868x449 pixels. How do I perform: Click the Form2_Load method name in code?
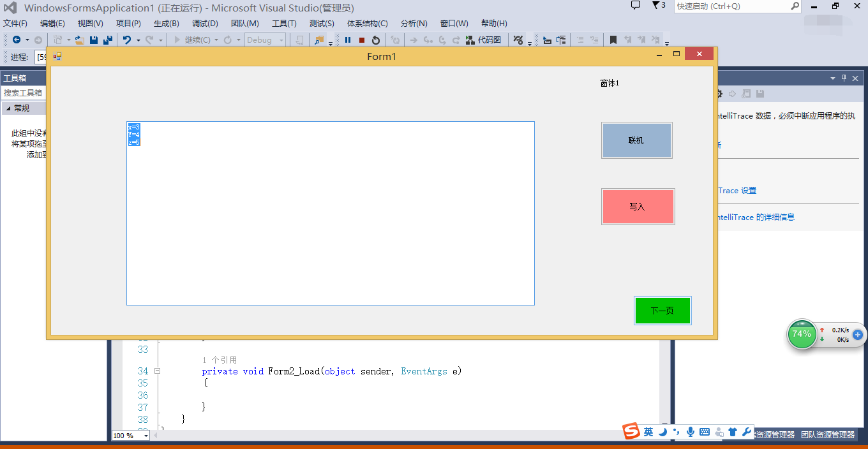pyautogui.click(x=294, y=371)
